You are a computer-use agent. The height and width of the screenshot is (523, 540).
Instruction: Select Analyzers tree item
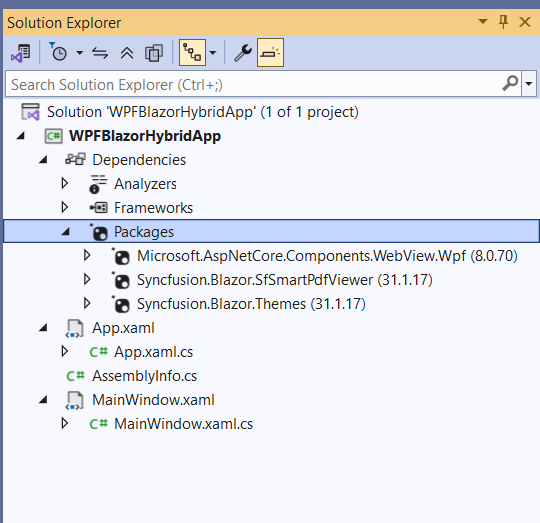pos(145,184)
